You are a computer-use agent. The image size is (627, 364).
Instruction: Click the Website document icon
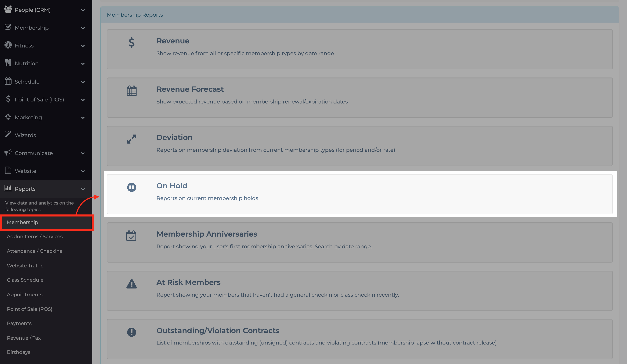point(8,170)
